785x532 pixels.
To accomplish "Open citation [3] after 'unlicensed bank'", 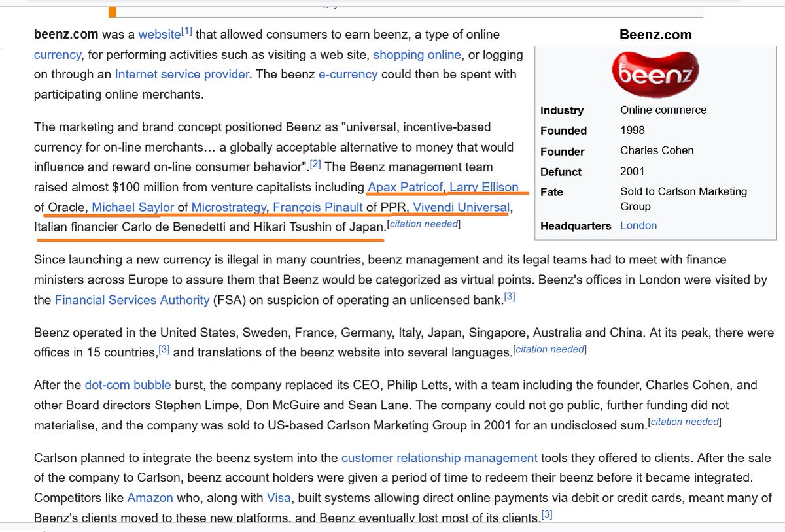I will pos(510,297).
